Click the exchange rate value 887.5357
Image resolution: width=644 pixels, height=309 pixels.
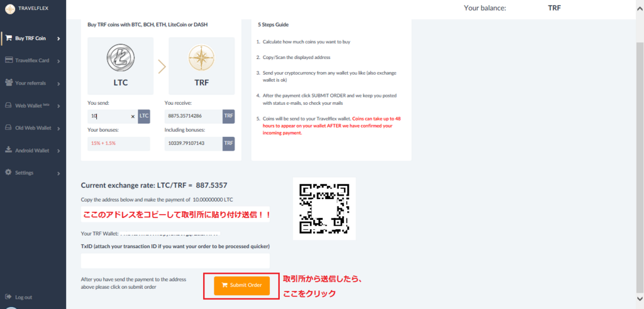click(x=211, y=185)
